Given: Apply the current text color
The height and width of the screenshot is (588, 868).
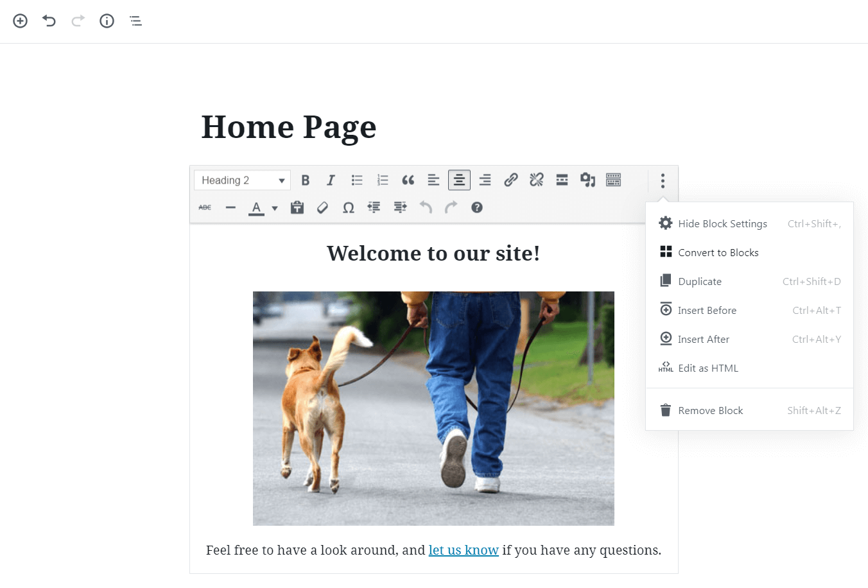Looking at the screenshot, I should click(x=256, y=207).
